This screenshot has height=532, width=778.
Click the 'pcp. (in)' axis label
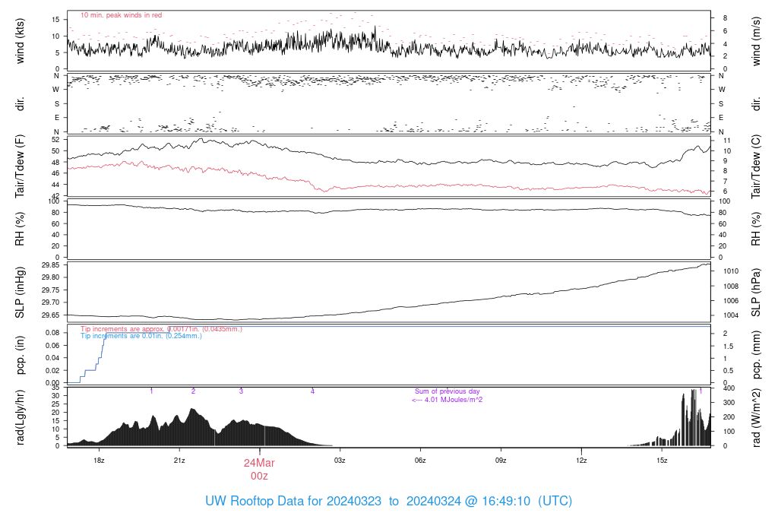coord(20,355)
